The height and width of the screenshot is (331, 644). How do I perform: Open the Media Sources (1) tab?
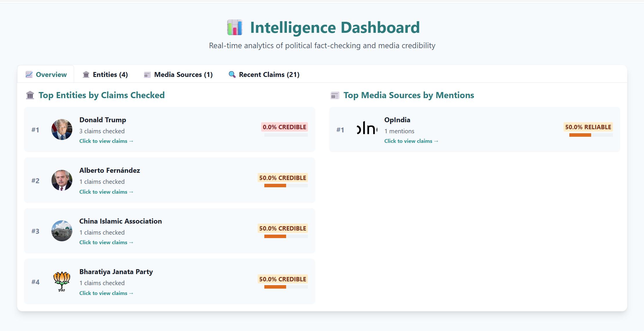click(178, 75)
